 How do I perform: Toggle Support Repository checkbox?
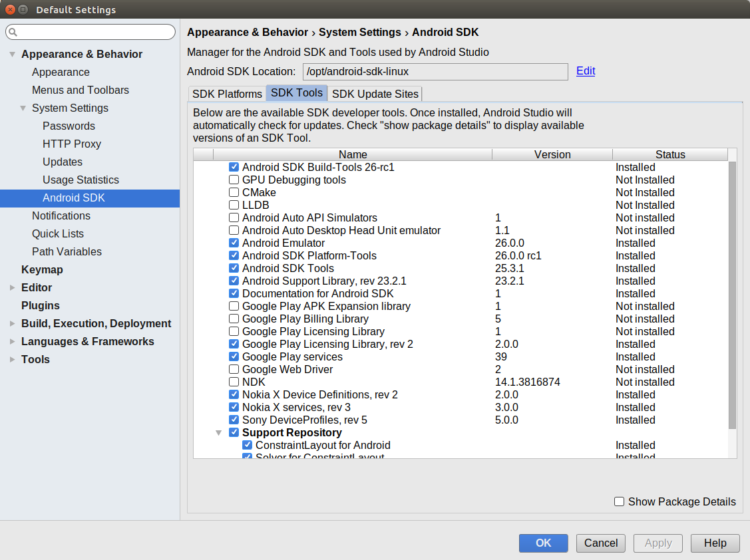pyautogui.click(x=234, y=433)
